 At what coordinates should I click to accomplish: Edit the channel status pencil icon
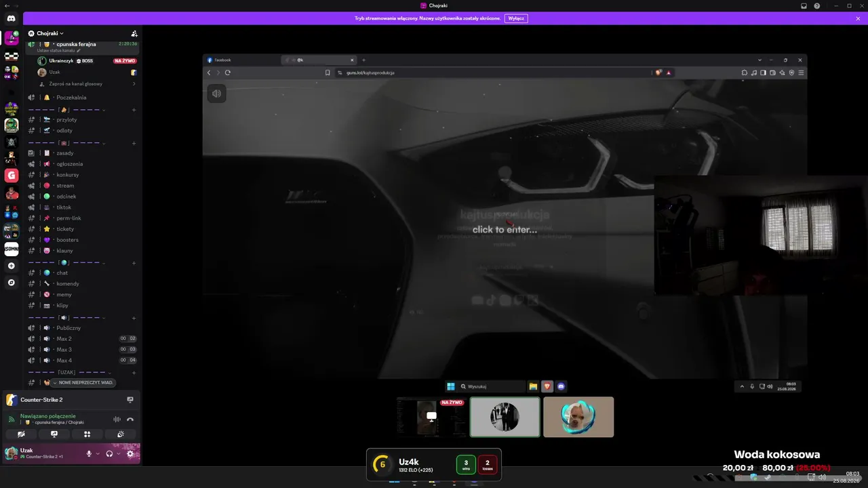[79, 51]
